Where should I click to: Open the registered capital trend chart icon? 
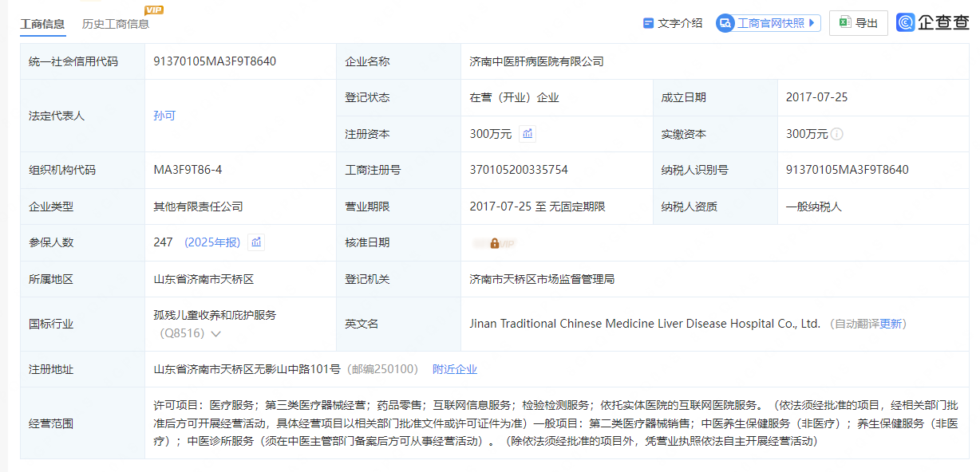528,134
